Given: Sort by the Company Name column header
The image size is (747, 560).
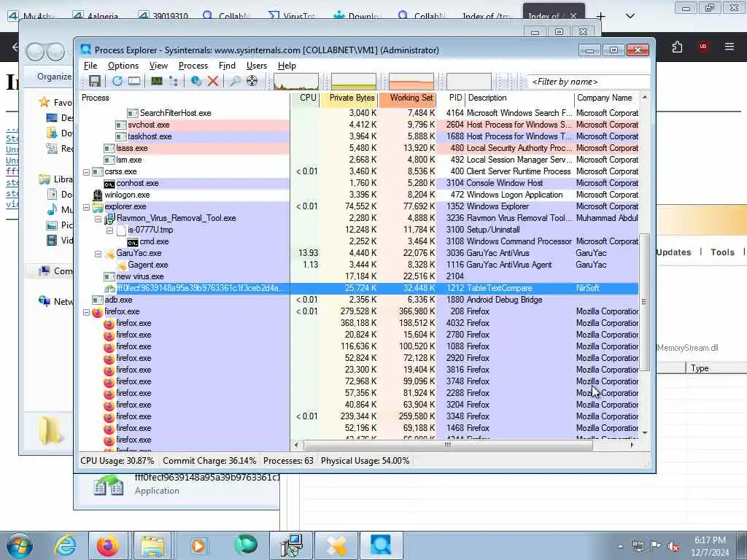Looking at the screenshot, I should (x=606, y=98).
